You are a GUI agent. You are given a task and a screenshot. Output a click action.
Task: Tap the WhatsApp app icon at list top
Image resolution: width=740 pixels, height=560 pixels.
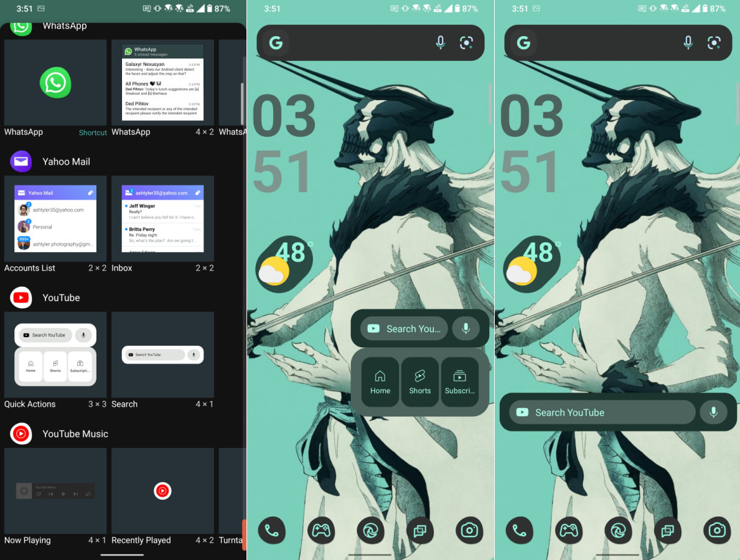pyautogui.click(x=21, y=28)
